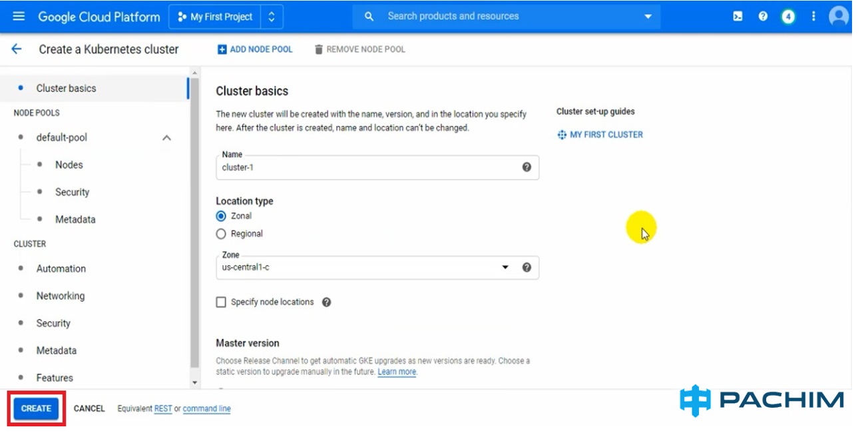868x443 pixels.
Task: Open Metadata under default-pool
Action: coord(75,219)
